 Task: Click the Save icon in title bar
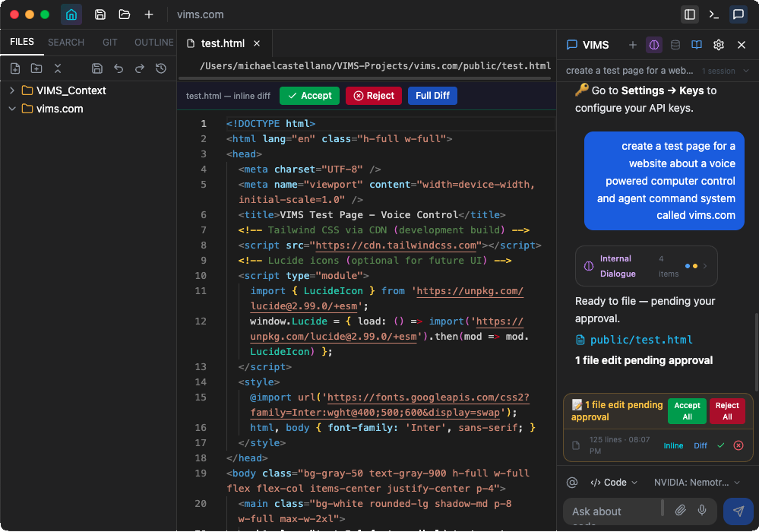coord(100,14)
